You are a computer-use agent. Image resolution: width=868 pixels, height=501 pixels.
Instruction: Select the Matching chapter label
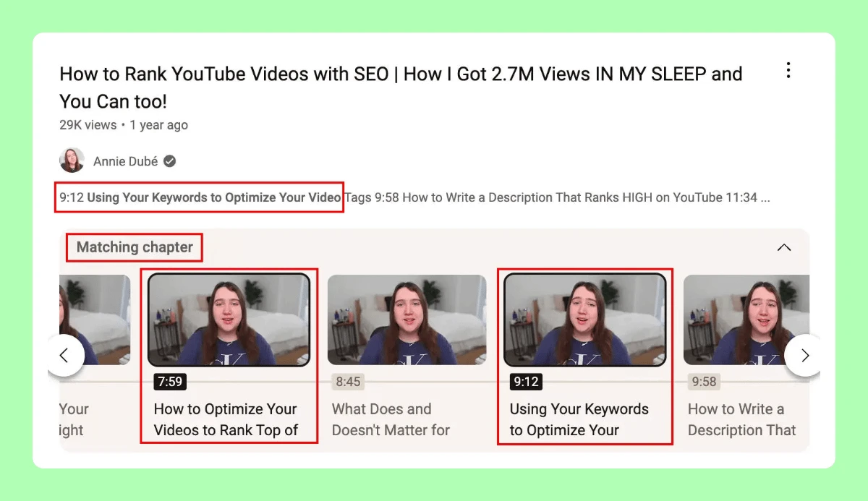point(134,247)
